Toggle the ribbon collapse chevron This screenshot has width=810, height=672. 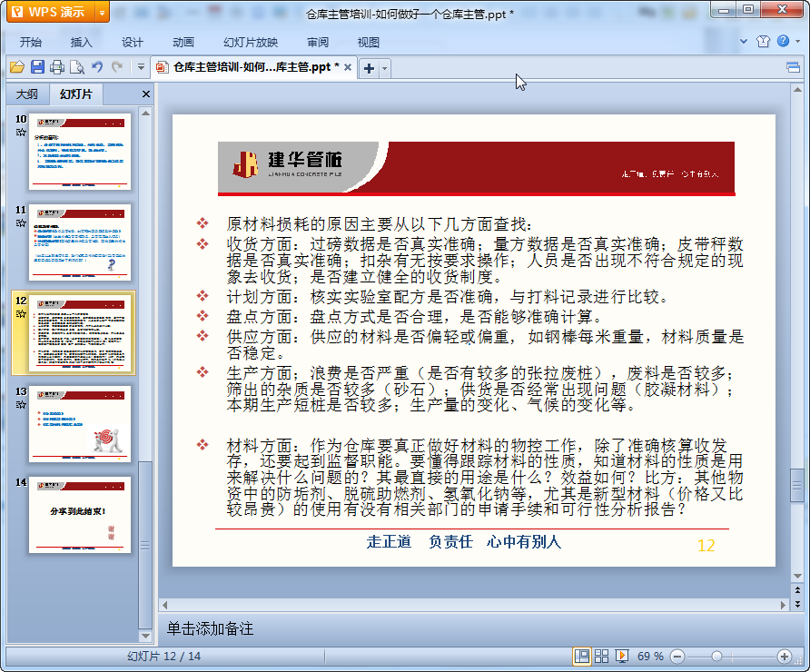744,42
